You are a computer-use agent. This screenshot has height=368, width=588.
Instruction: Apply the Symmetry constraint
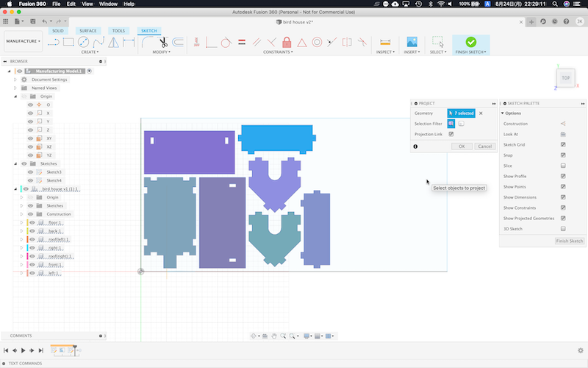coord(347,42)
